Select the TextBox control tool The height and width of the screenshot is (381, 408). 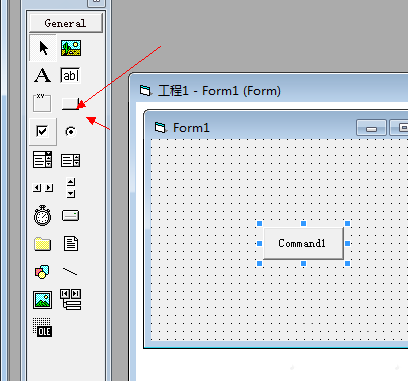tap(70, 75)
